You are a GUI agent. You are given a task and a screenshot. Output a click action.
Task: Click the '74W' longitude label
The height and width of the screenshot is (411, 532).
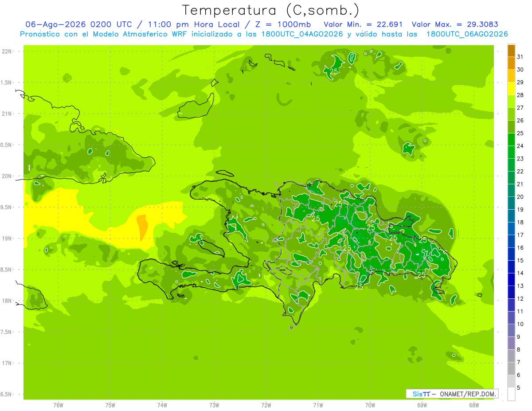pyautogui.click(x=162, y=406)
